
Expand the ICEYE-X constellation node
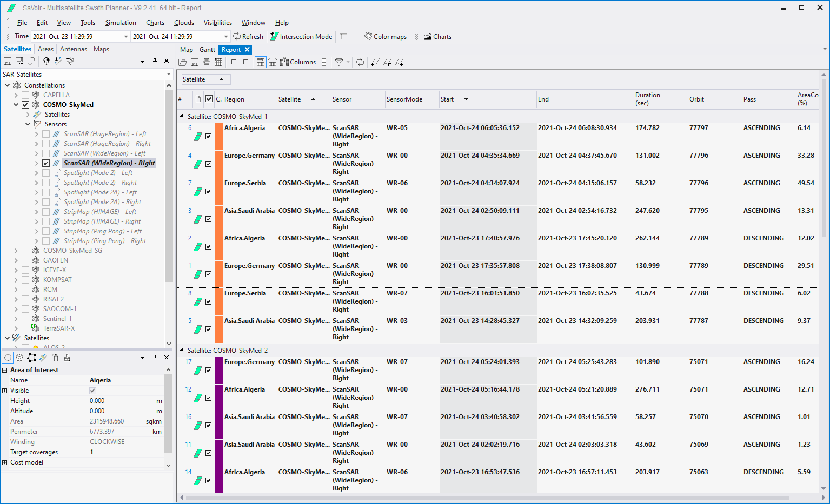coord(16,270)
